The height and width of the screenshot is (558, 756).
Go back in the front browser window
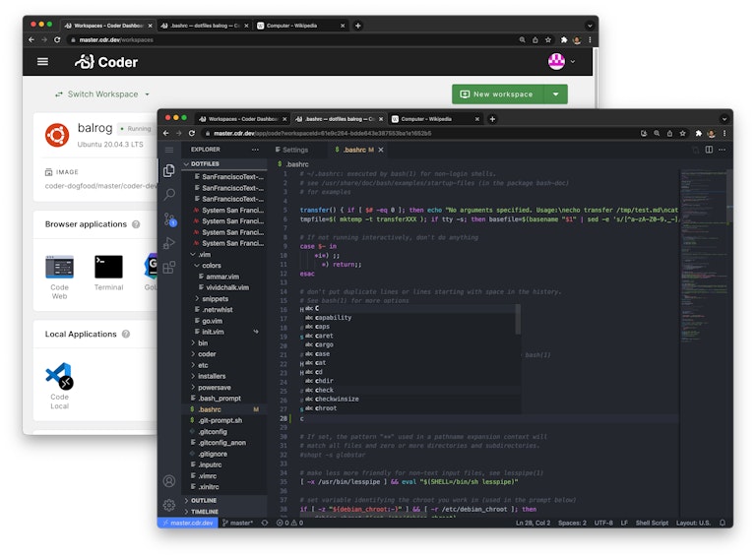coord(165,133)
